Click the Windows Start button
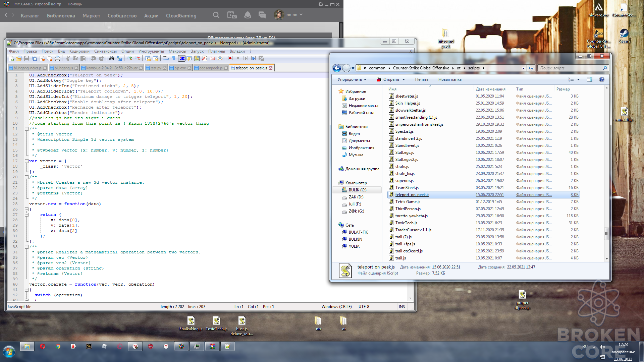Image resolution: width=644 pixels, height=362 pixels. pos(9,352)
